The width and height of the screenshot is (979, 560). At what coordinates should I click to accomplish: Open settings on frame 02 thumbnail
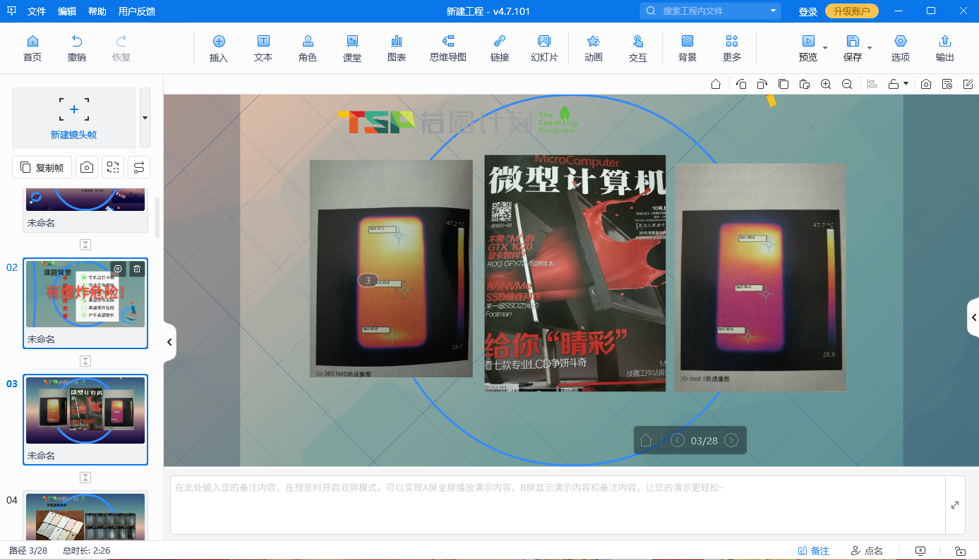pos(119,269)
